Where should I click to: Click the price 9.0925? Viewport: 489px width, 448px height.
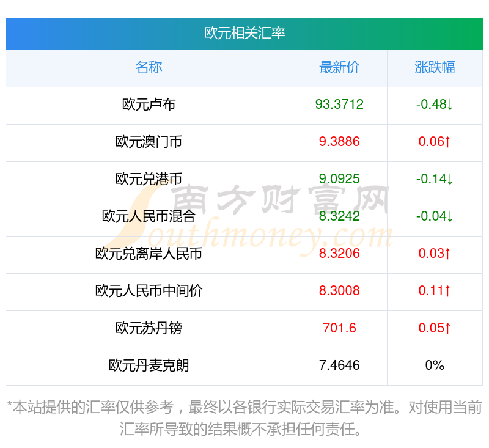339,179
